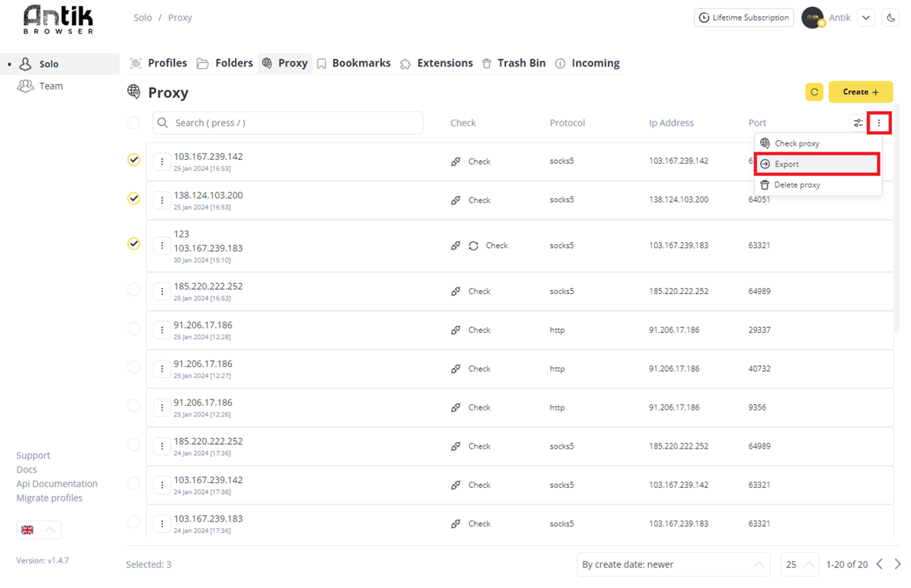Select proxy 91.206.17.186 port 40732
Viewport: 911px width, 588px height.
coord(134,367)
